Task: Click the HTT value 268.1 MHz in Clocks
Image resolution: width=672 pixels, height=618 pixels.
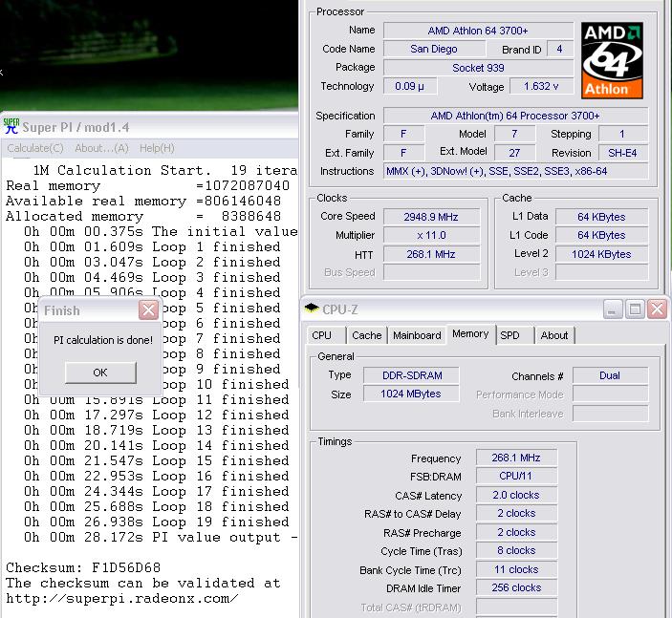Action: click(x=431, y=254)
